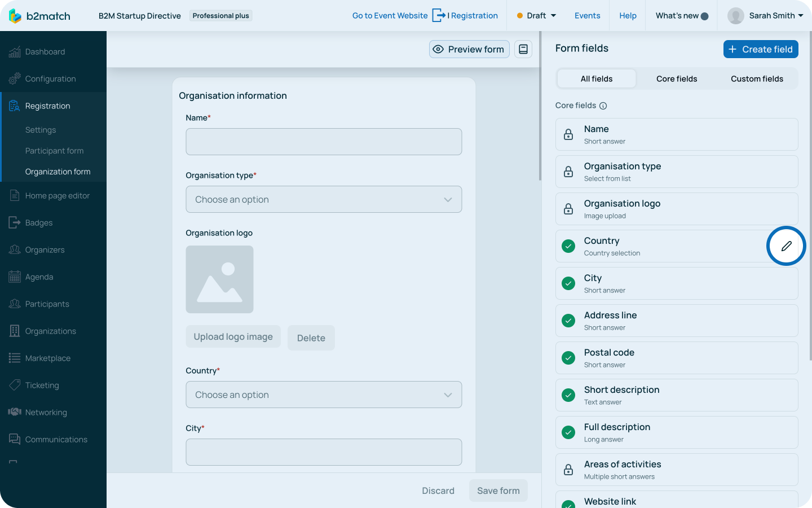Screen dimensions: 812x508
Task: Open the Organisation type dropdown
Action: (324, 199)
